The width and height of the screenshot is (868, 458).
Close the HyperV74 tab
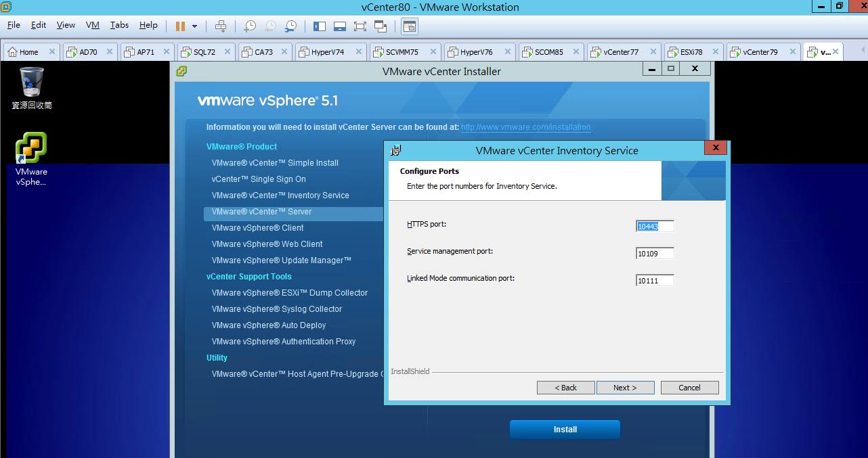pyautogui.click(x=359, y=52)
